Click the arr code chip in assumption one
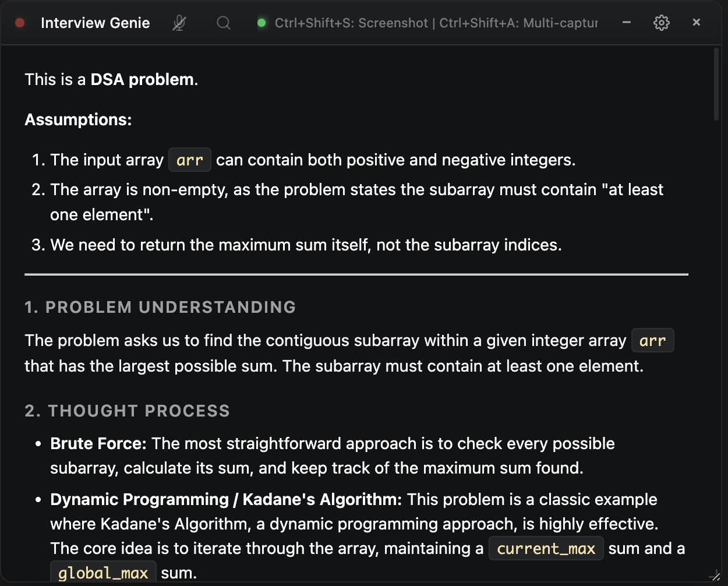Screen dimensions: 728x586 [x=190, y=160]
